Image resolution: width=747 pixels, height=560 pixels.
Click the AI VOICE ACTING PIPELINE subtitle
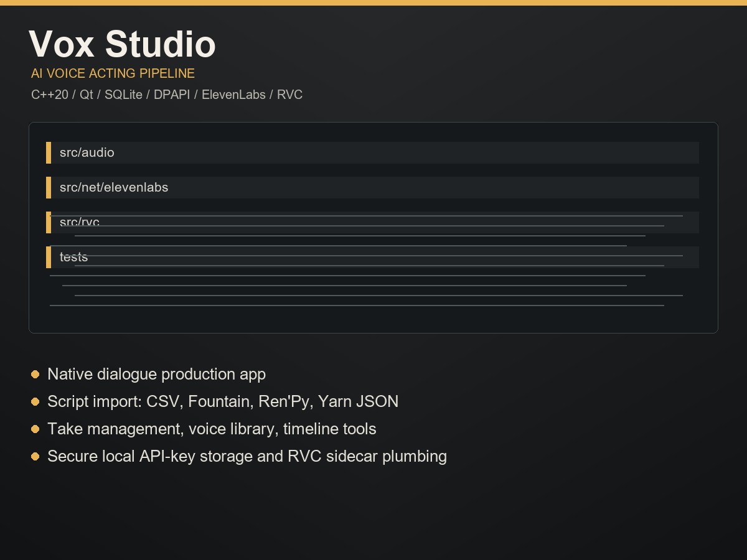click(x=113, y=73)
